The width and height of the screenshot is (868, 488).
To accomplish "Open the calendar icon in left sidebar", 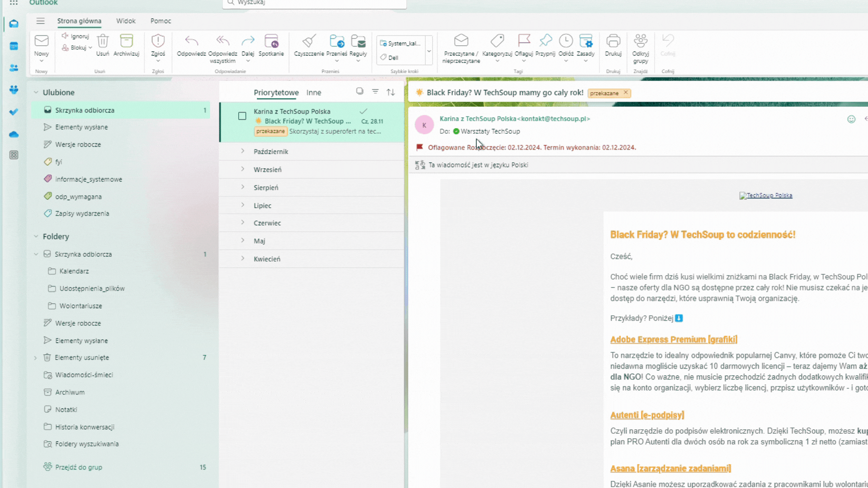I will point(14,46).
